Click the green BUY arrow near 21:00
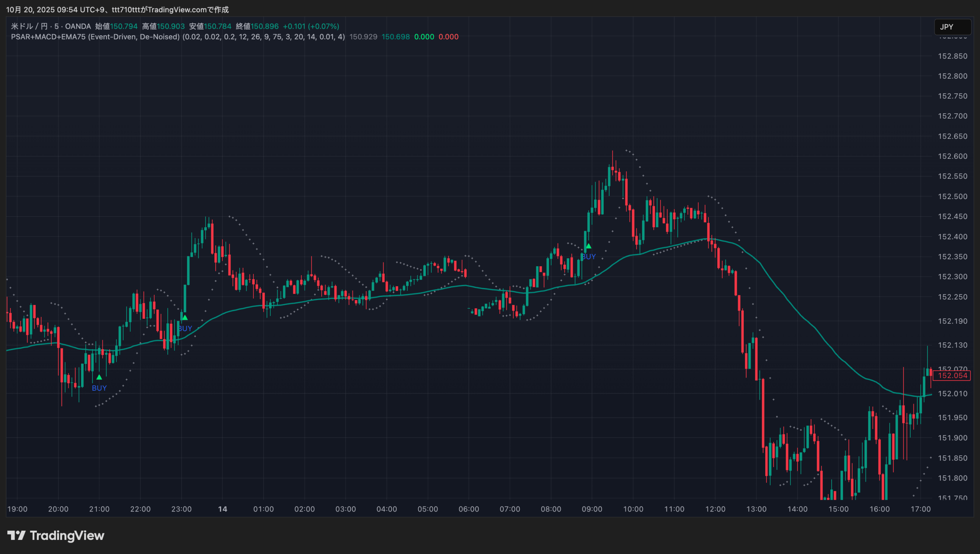 pyautogui.click(x=99, y=377)
